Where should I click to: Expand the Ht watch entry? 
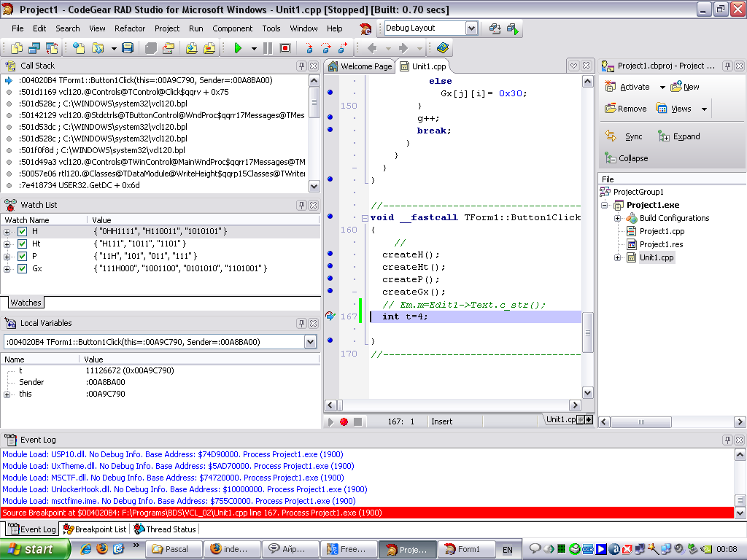click(7, 244)
